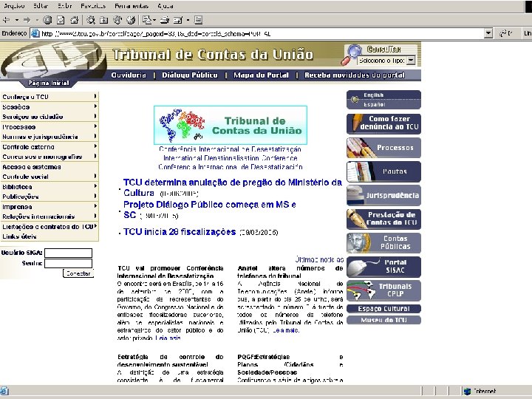532x399 pixels.
Task: Open the Tribunais CPLP banner
Action: [383, 290]
